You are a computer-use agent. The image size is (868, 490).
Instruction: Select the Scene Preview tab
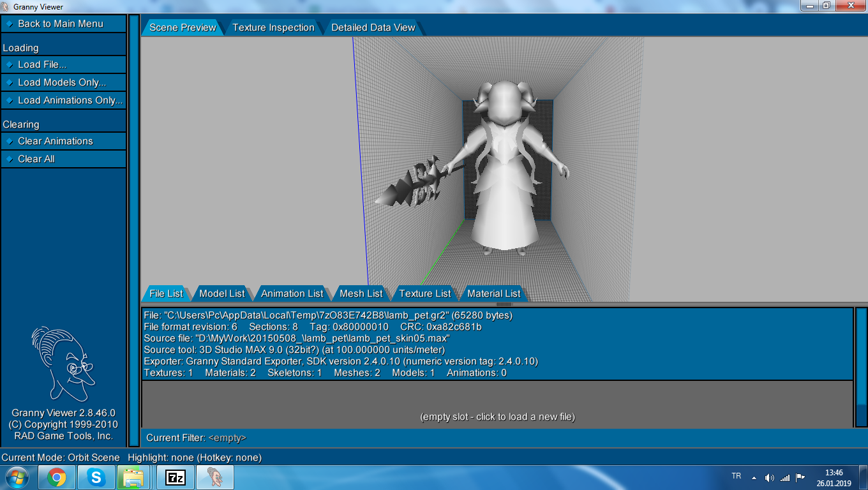(x=183, y=27)
